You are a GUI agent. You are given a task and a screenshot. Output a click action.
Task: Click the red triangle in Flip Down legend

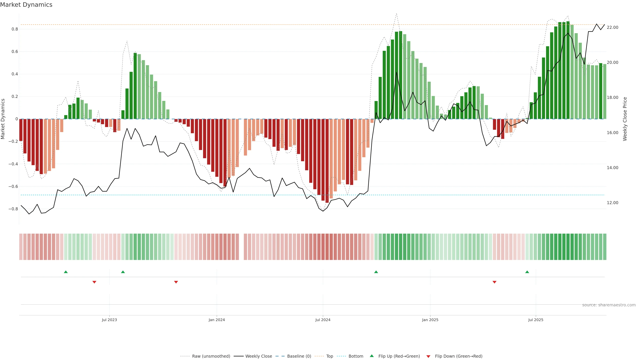click(428, 356)
